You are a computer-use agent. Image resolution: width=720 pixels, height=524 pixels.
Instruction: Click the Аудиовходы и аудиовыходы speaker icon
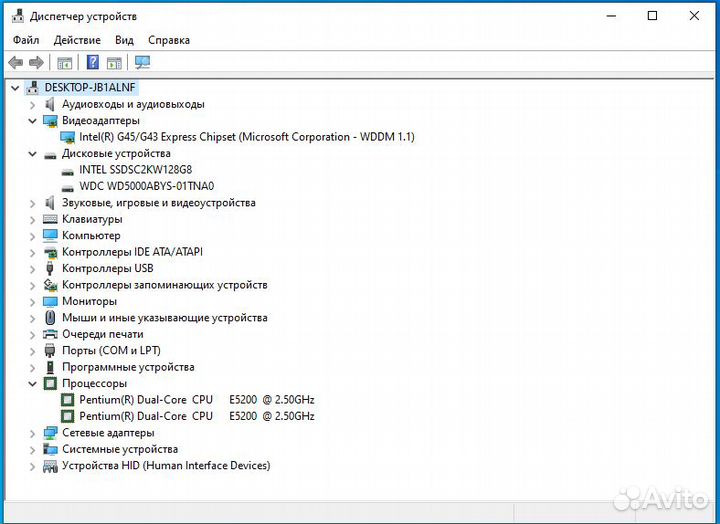pos(50,104)
